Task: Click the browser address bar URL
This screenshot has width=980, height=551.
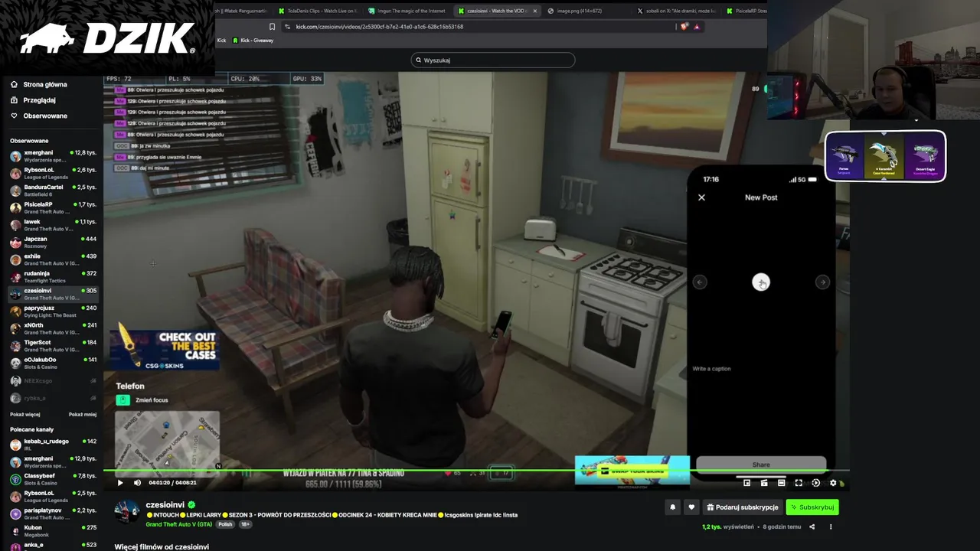Action: 379,27
